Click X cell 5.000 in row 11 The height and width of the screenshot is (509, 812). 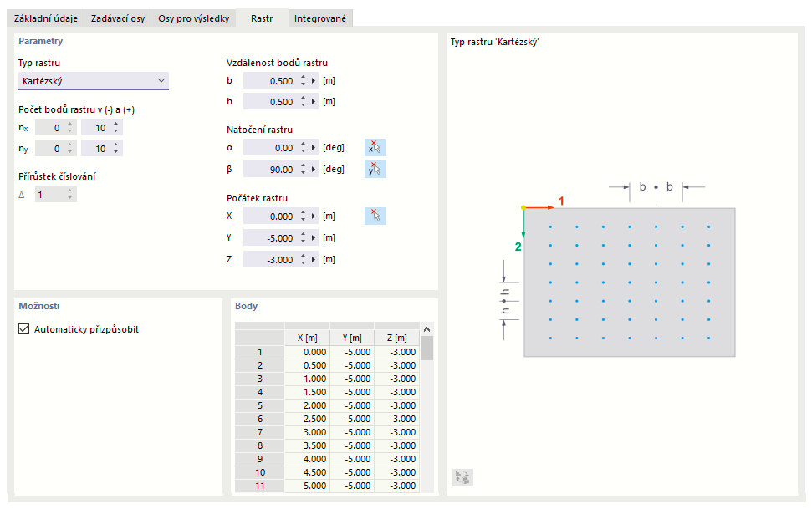[x=307, y=486]
